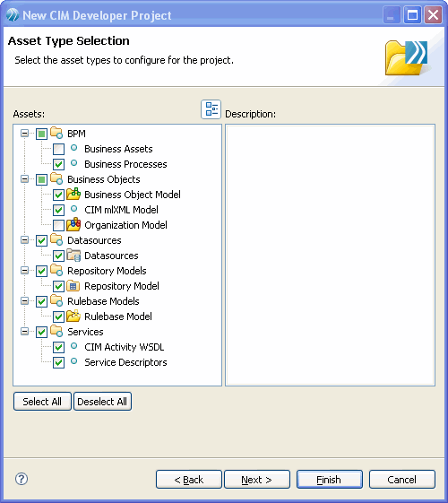Uncheck the Business Processes checkbox

[58, 165]
